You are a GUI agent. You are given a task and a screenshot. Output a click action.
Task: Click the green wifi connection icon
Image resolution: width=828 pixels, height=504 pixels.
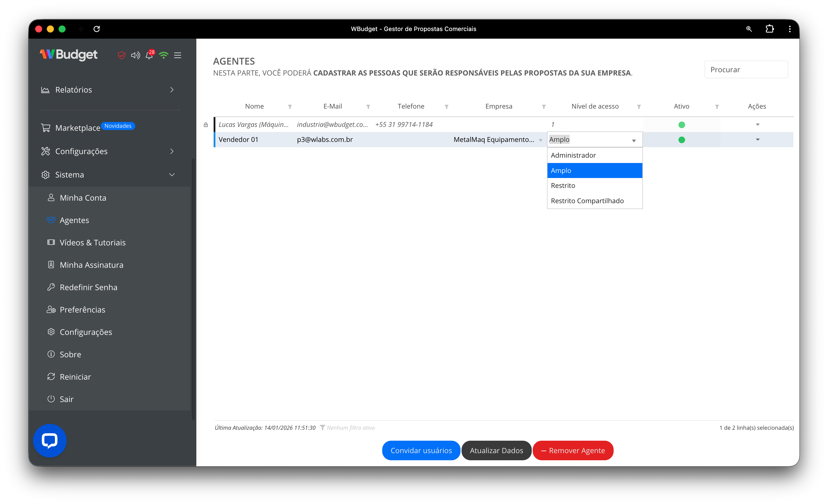tap(164, 55)
